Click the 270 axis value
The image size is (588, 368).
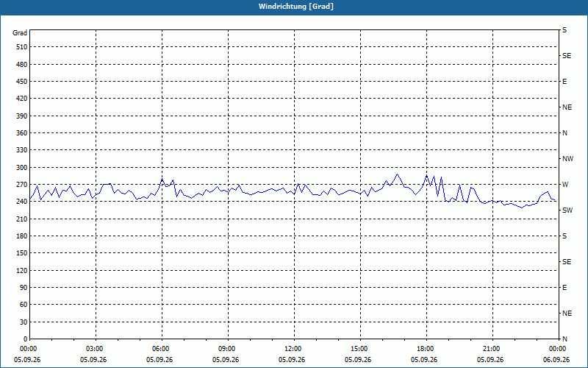(x=22, y=185)
